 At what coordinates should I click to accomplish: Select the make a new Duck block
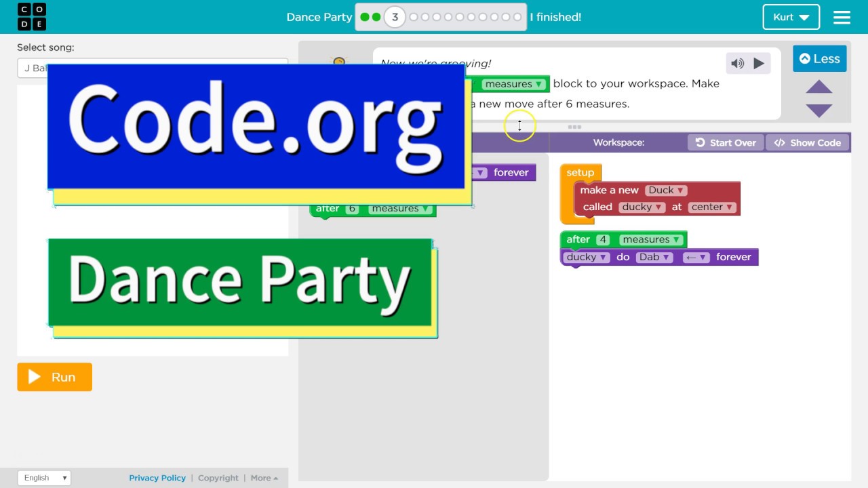656,199
